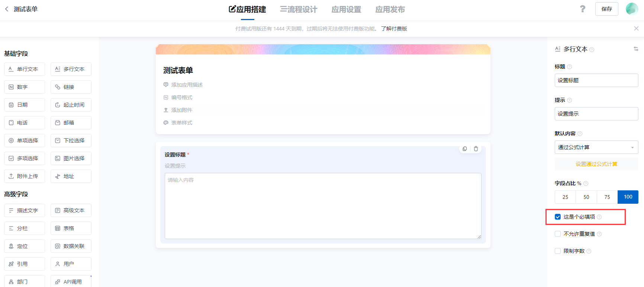The width and height of the screenshot is (644, 287).
Task: Open the 了解付费版 link
Action: click(x=394, y=29)
